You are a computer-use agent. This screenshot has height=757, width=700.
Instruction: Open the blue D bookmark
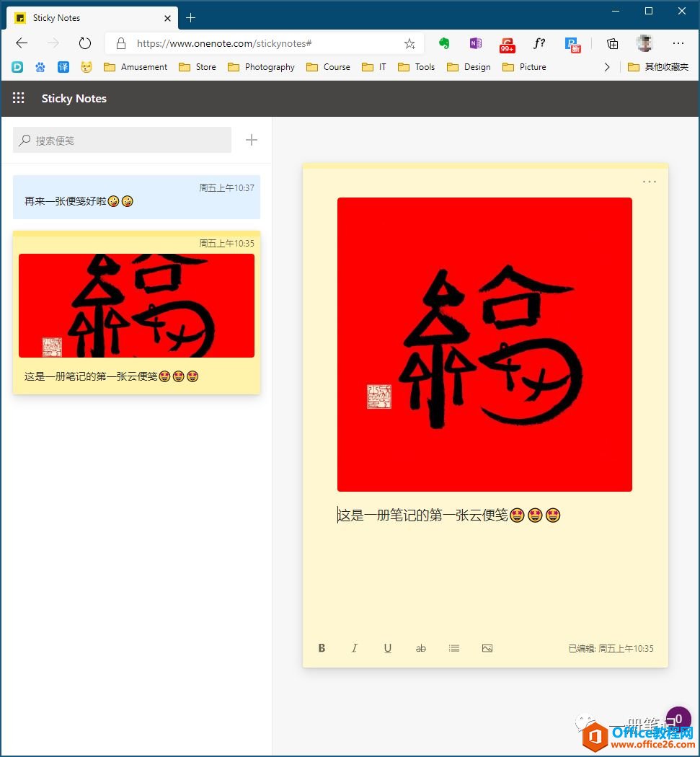pos(17,67)
